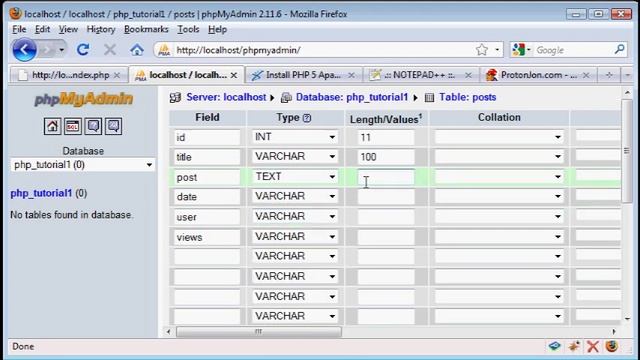Click the blue status bar icon

pos(554,346)
